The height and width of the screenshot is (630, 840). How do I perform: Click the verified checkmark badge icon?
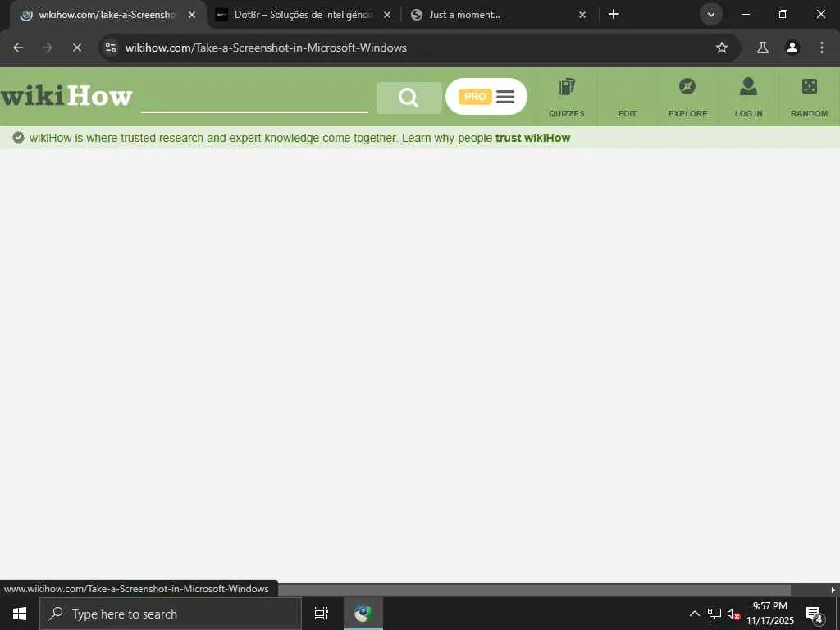pyautogui.click(x=18, y=138)
